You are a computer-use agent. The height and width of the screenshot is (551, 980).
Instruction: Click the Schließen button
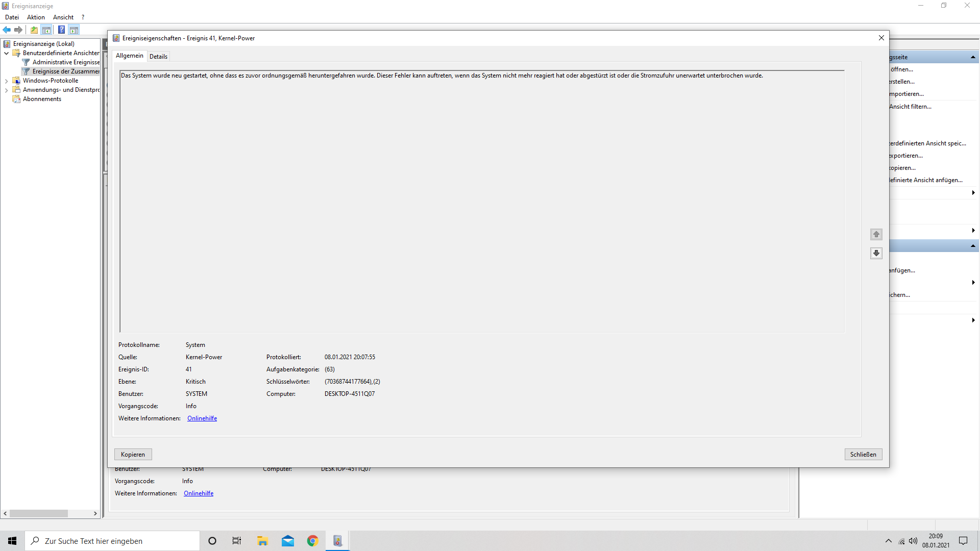pos(863,454)
